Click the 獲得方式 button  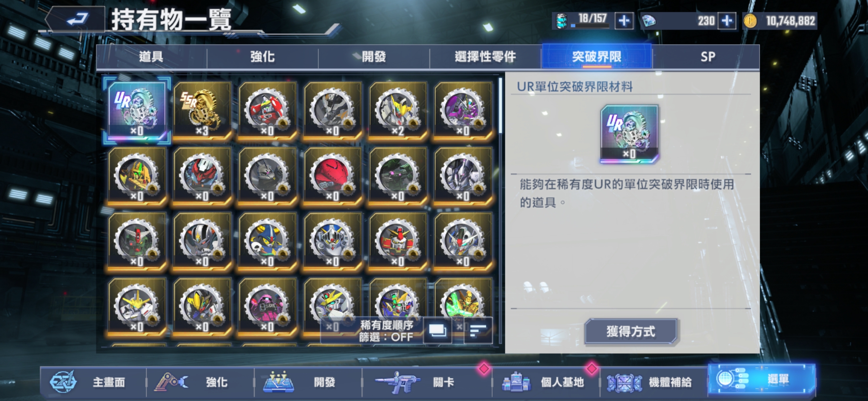[631, 331]
